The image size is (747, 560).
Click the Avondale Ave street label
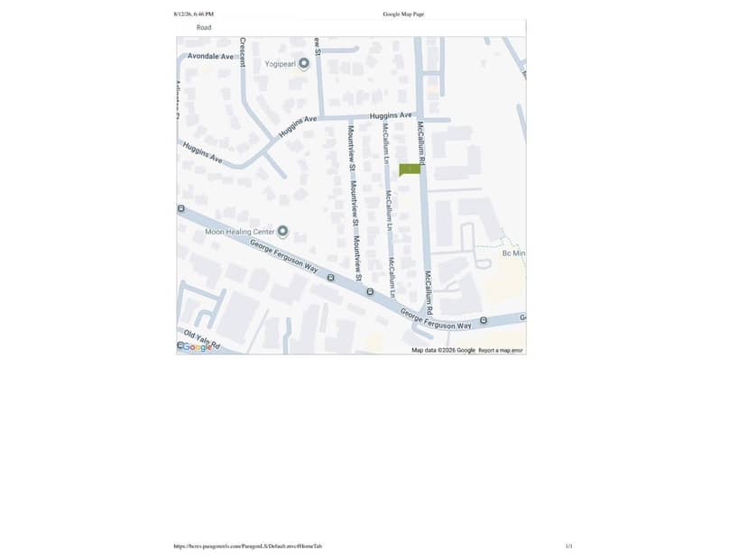click(210, 56)
